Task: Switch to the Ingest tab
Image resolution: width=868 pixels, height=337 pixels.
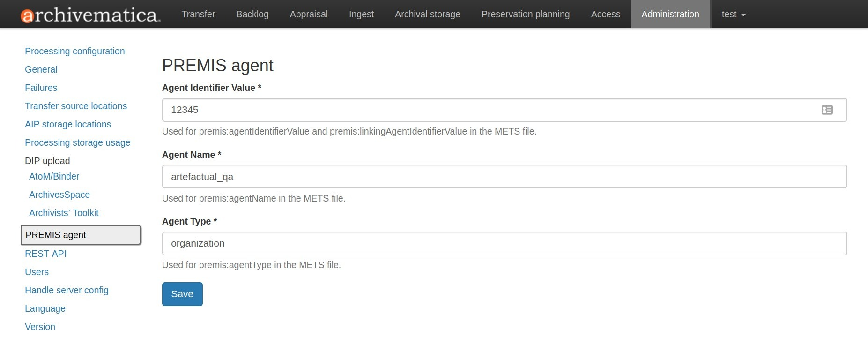Action: pos(361,15)
